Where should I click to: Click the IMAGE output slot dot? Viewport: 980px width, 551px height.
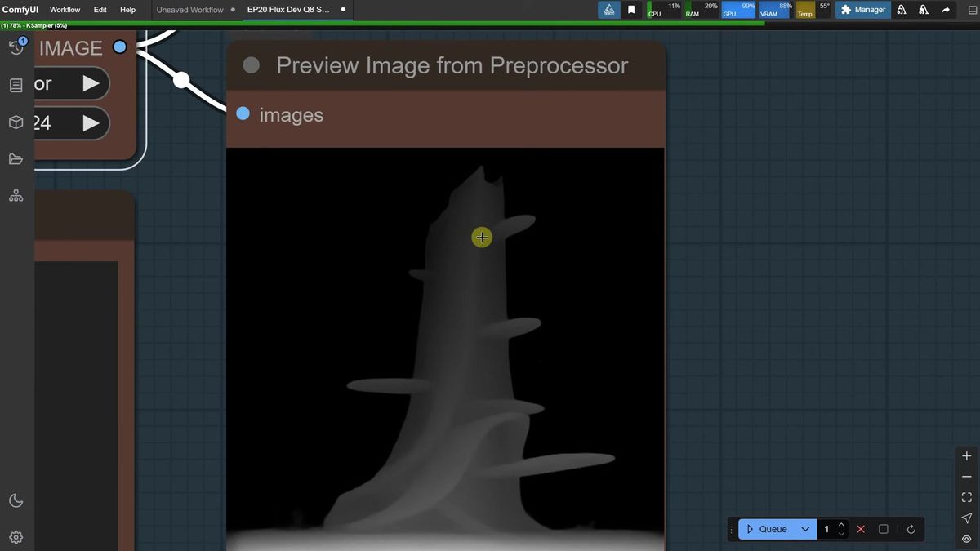point(120,47)
